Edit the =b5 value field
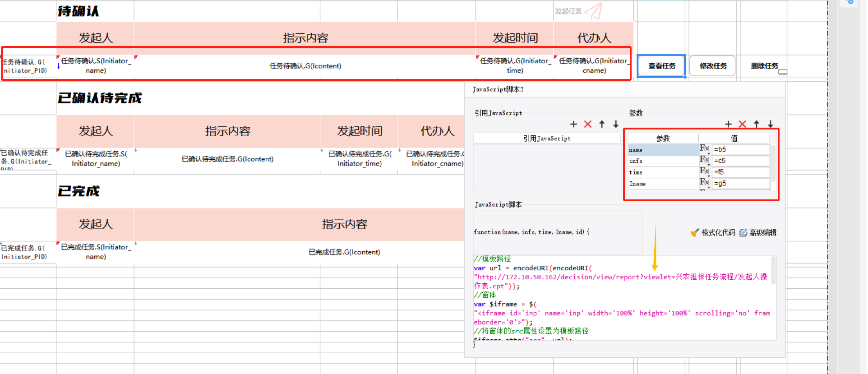868x374 pixels. [741, 149]
